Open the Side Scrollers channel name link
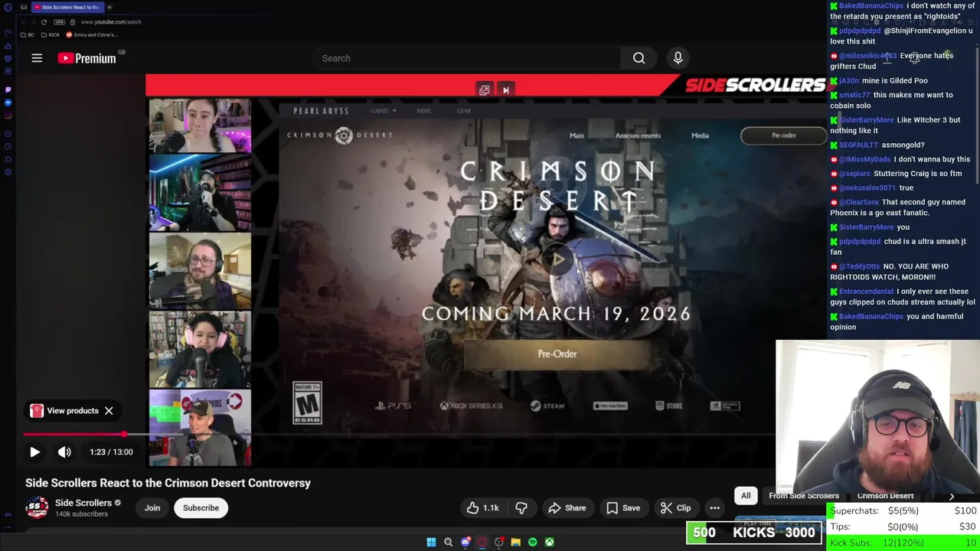 point(83,503)
